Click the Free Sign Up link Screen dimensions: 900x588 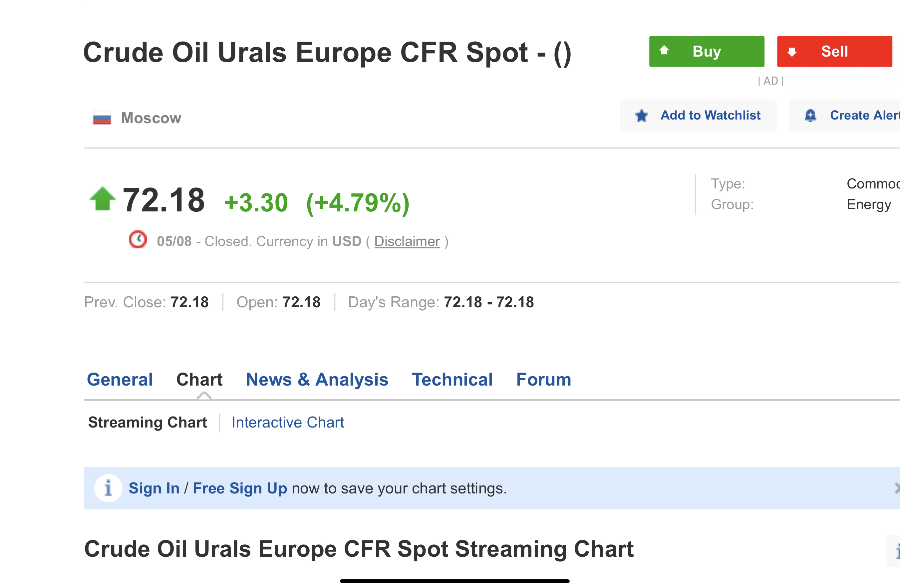(x=240, y=488)
